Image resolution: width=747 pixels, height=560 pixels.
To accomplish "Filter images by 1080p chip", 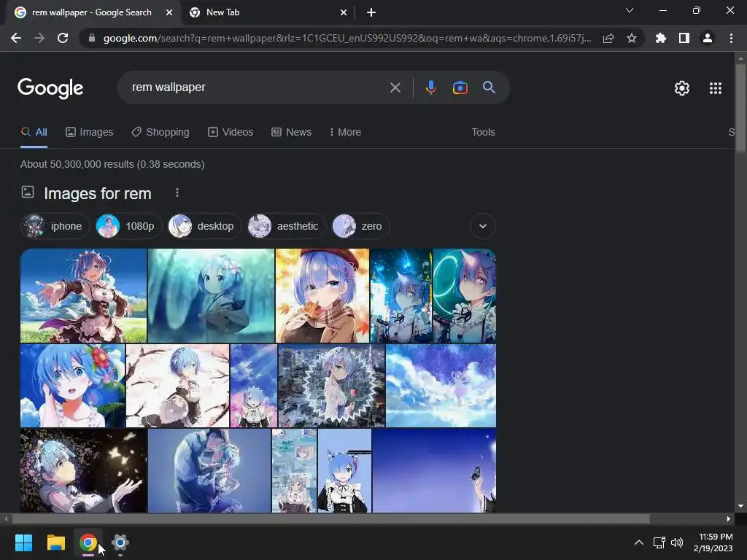I will (128, 226).
